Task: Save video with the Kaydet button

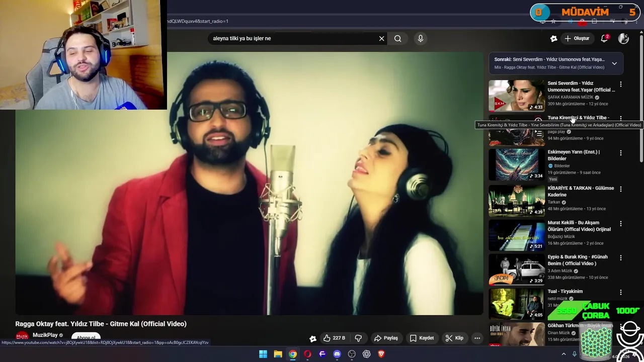Action: (422, 338)
